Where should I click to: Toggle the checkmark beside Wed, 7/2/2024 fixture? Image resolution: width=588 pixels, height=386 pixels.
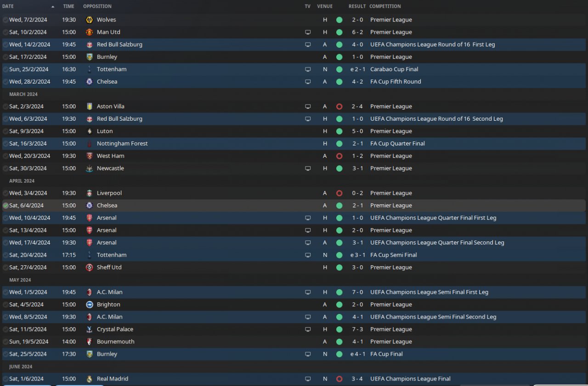(6, 20)
